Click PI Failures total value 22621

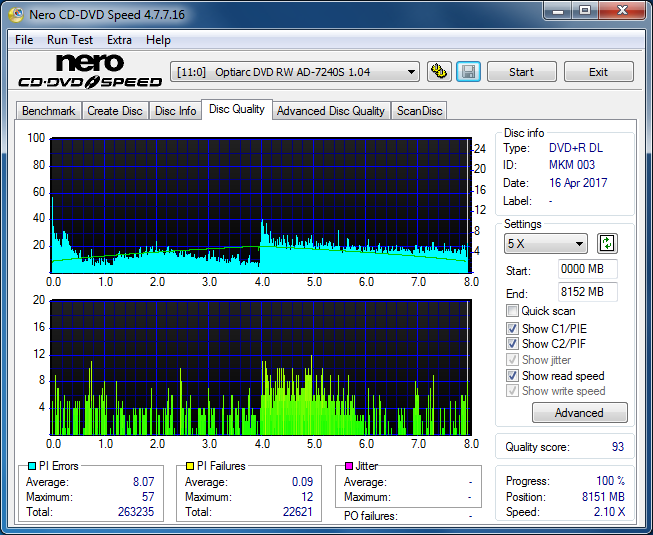point(298,511)
